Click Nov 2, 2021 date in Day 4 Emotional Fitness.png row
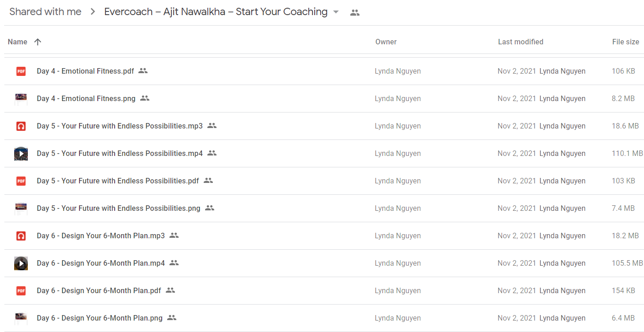The image size is (644, 332). [517, 98]
